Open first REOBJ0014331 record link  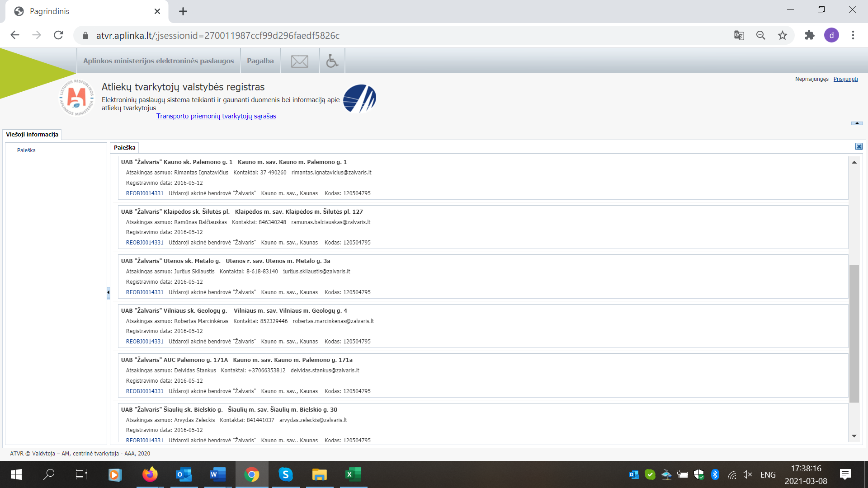[x=145, y=193]
